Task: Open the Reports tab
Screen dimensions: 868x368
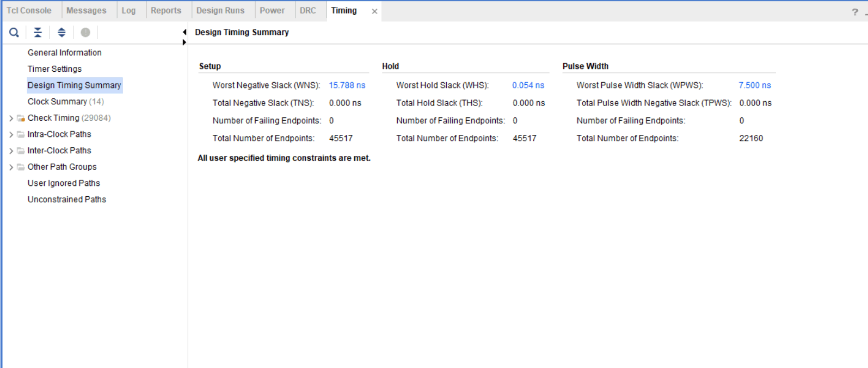Action: (x=166, y=10)
